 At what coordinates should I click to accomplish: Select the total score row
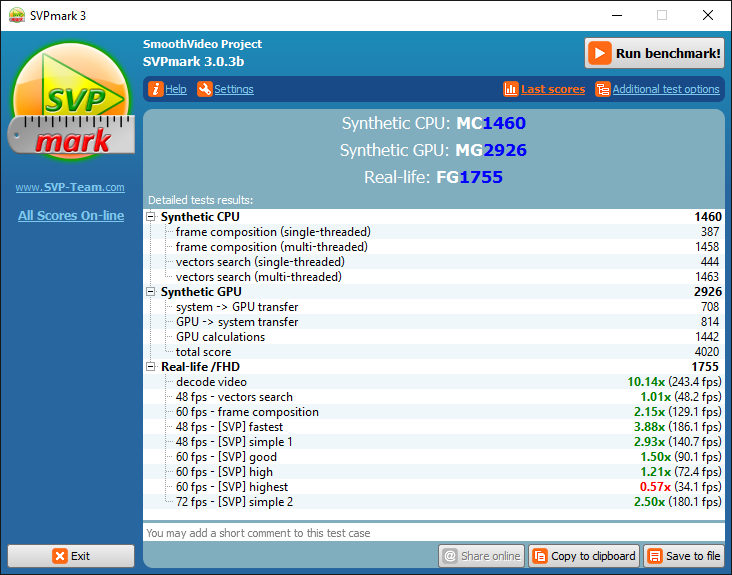tap(434, 351)
